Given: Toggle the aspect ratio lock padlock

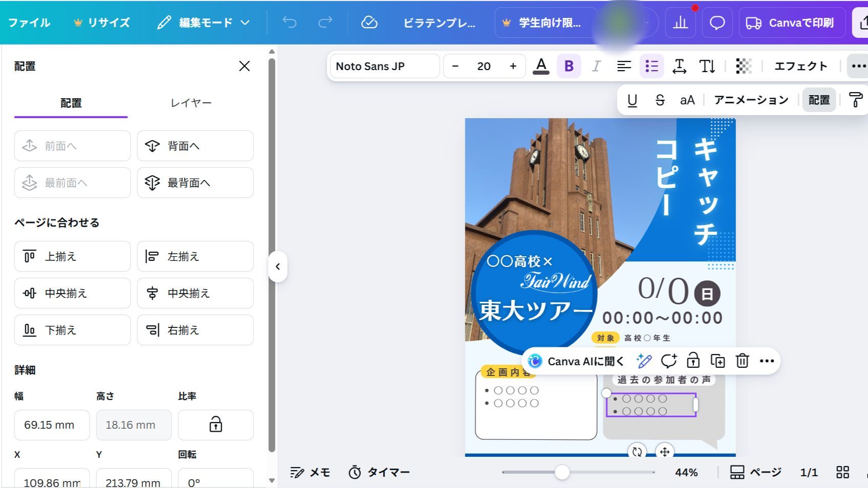Looking at the screenshot, I should click(215, 425).
